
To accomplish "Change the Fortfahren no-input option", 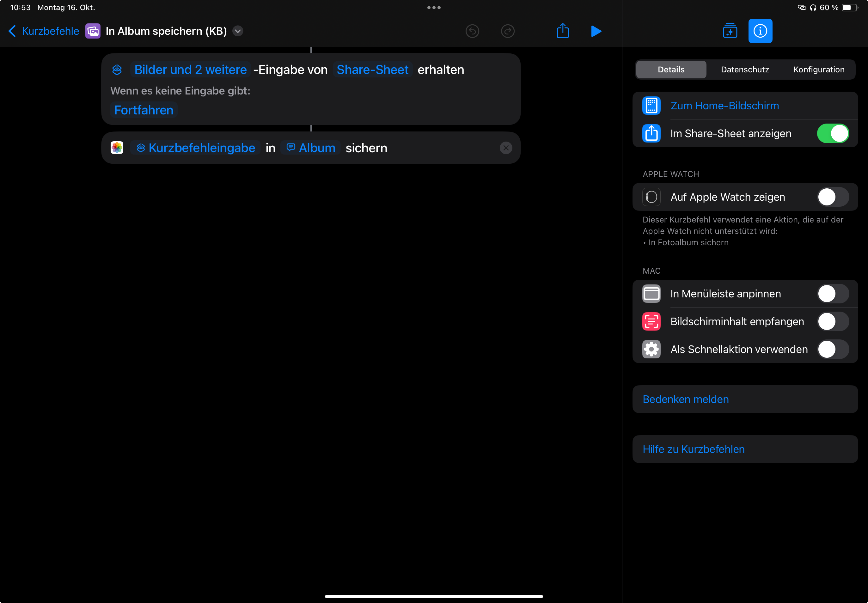I will point(144,110).
